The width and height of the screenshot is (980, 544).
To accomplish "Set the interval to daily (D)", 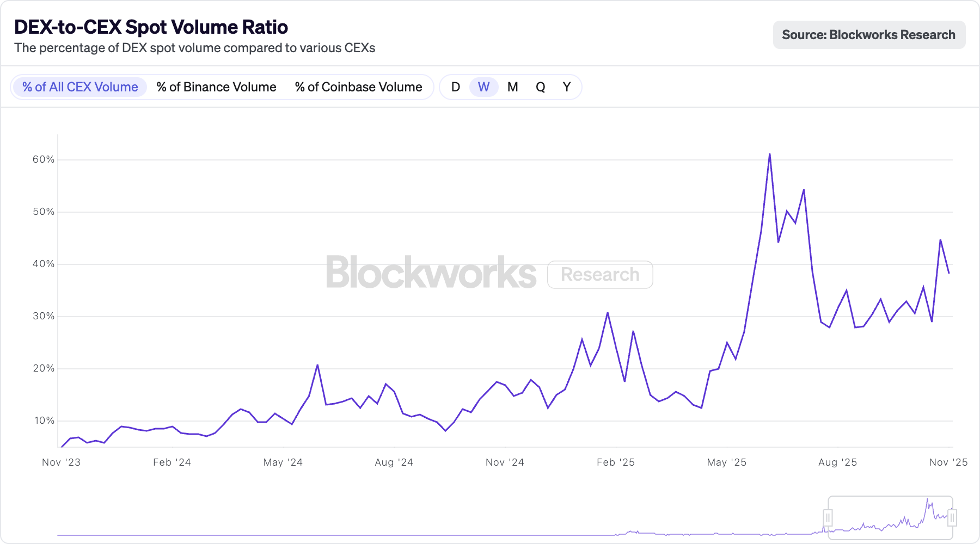I will [456, 87].
